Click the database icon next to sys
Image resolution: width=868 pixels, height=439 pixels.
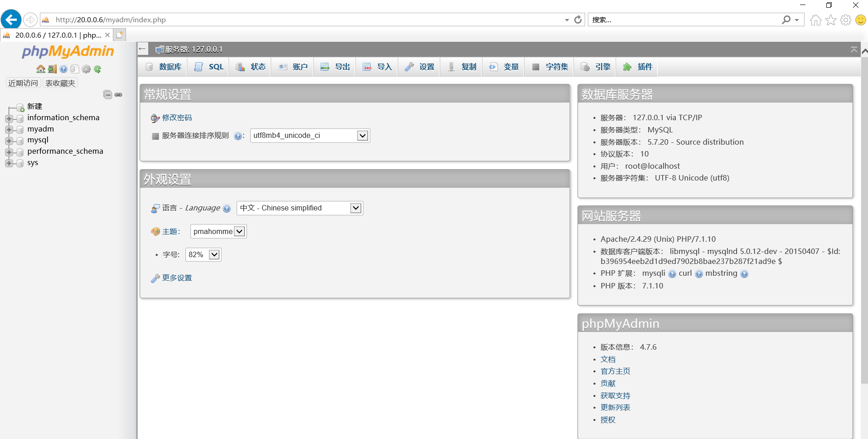tap(20, 163)
